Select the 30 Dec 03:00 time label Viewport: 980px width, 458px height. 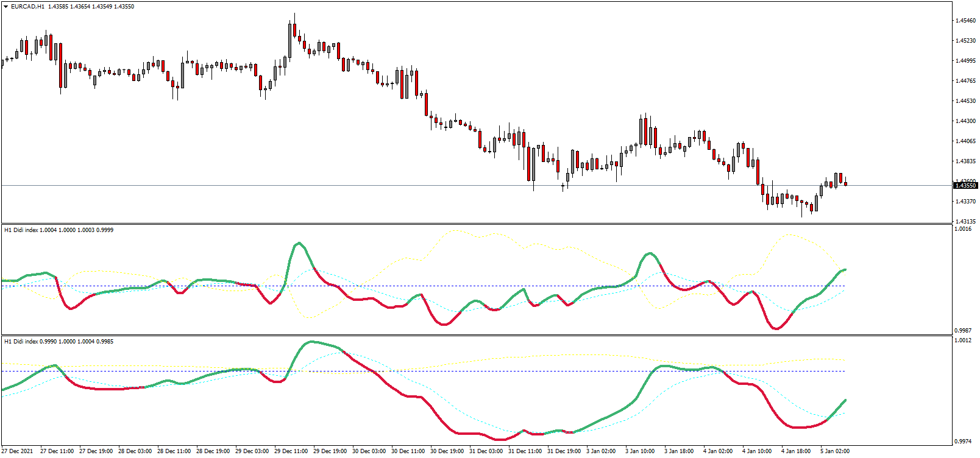coord(369,451)
